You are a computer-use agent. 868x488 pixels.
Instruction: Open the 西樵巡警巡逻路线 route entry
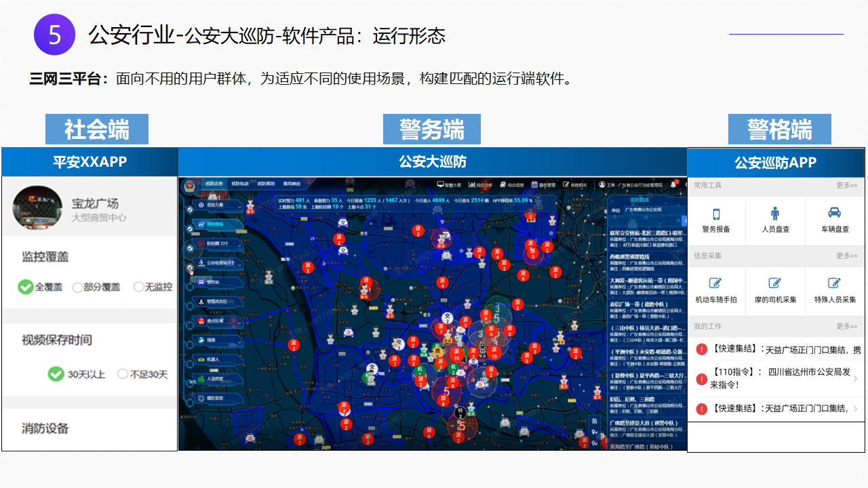pyautogui.click(x=647, y=263)
